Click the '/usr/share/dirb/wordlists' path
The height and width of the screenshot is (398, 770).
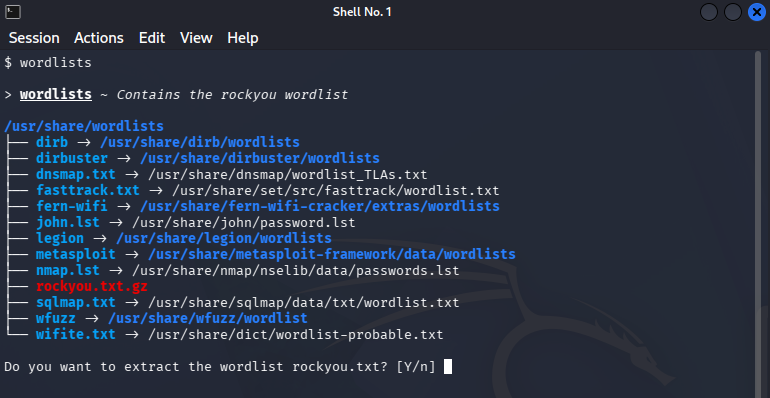coord(200,142)
